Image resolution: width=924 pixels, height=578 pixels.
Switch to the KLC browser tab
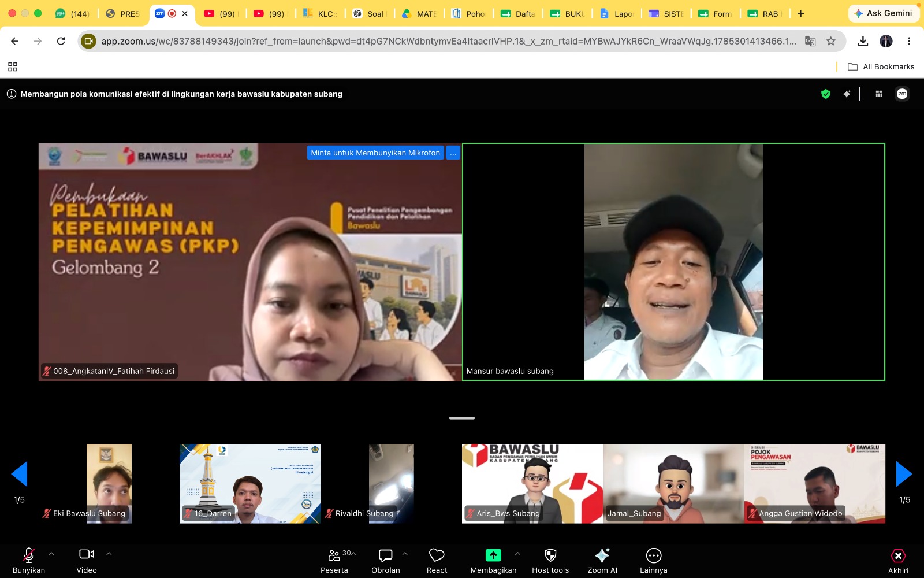click(321, 13)
